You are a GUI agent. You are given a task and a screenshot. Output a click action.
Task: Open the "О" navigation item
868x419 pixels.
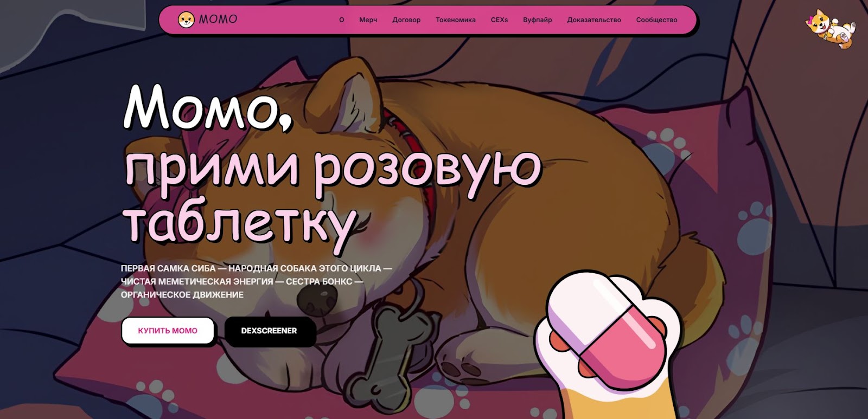point(341,20)
